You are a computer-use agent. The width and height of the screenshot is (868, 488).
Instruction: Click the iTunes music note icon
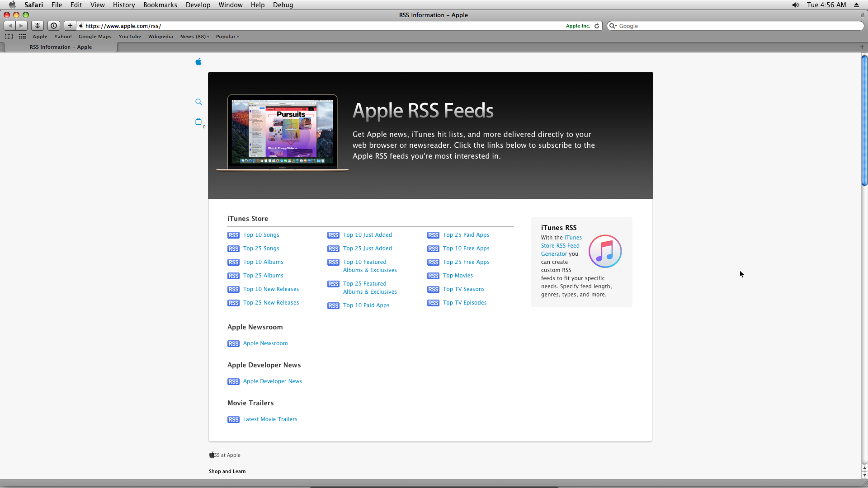tap(605, 251)
